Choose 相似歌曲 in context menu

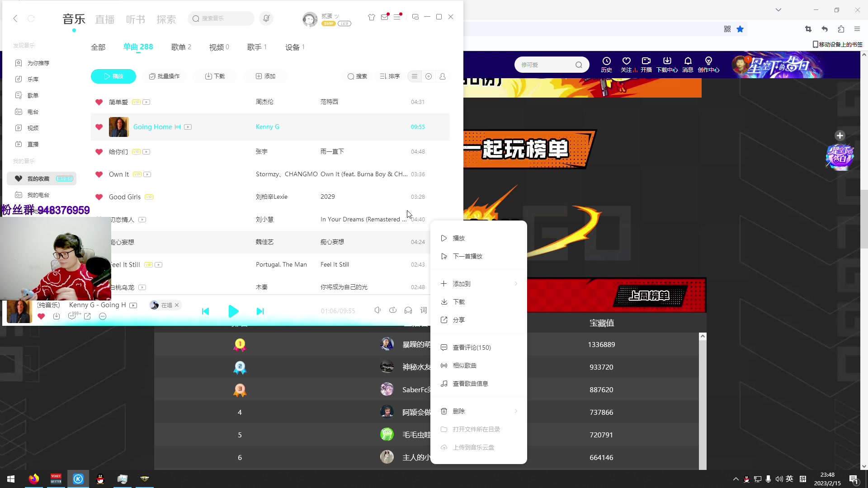click(x=479, y=366)
